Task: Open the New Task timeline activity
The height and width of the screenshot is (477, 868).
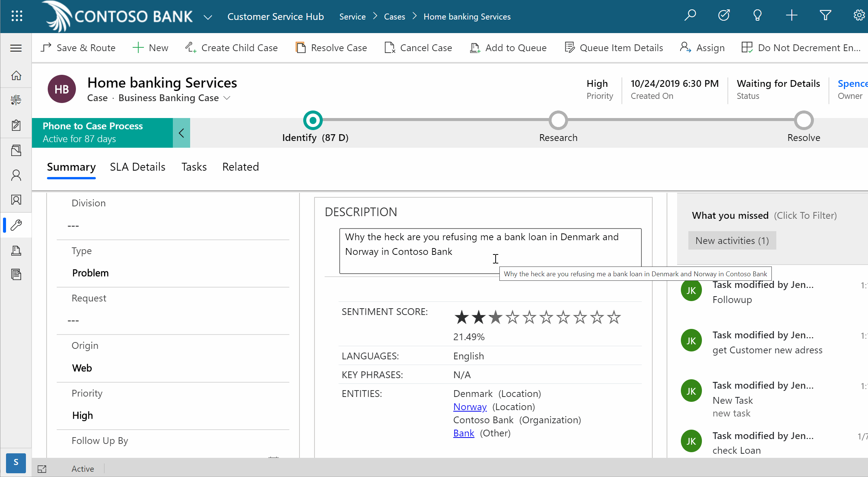Action: pos(733,400)
